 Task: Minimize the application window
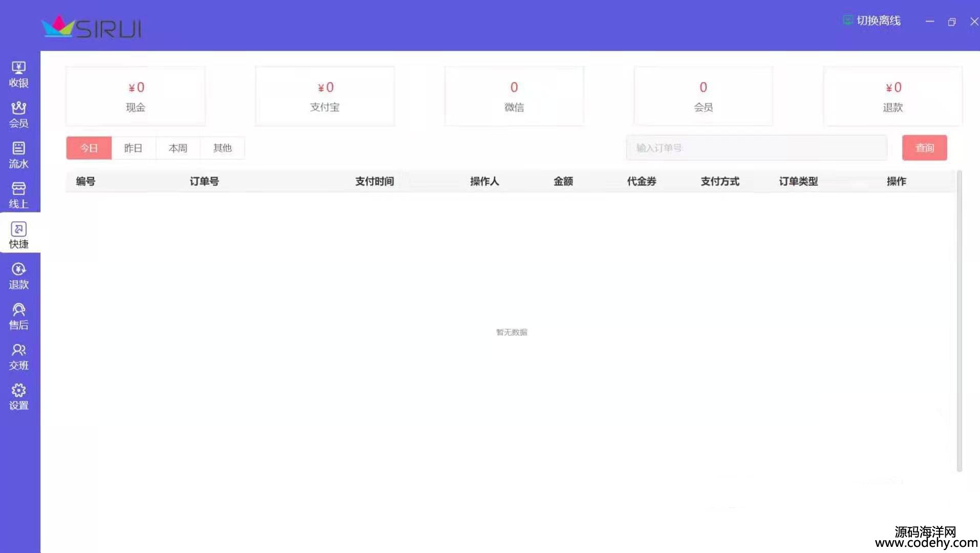930,22
